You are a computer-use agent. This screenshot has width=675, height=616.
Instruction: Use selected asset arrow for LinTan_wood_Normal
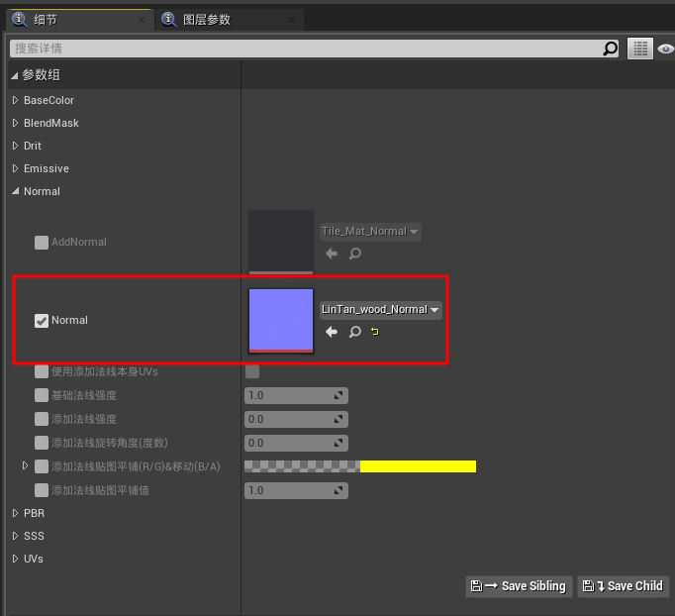click(x=332, y=332)
